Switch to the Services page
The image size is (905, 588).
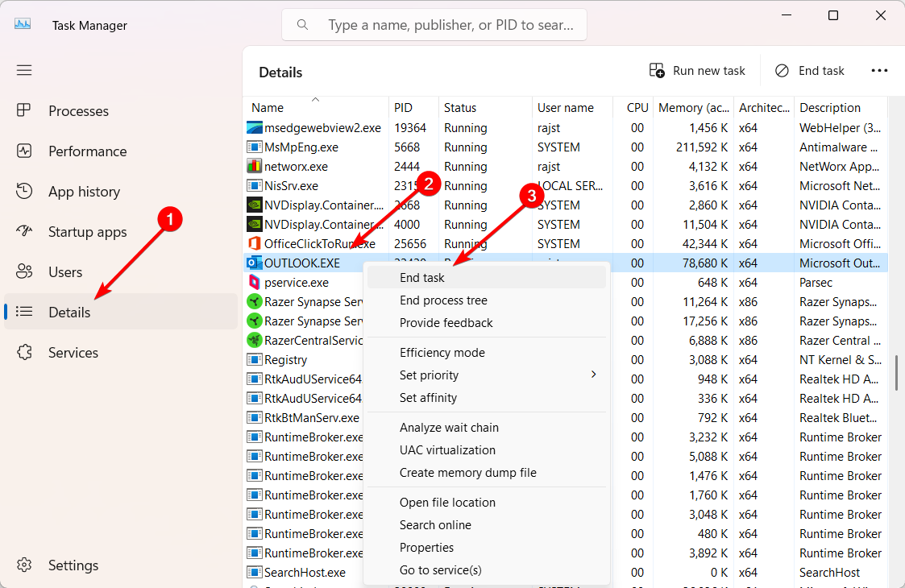click(x=121, y=353)
